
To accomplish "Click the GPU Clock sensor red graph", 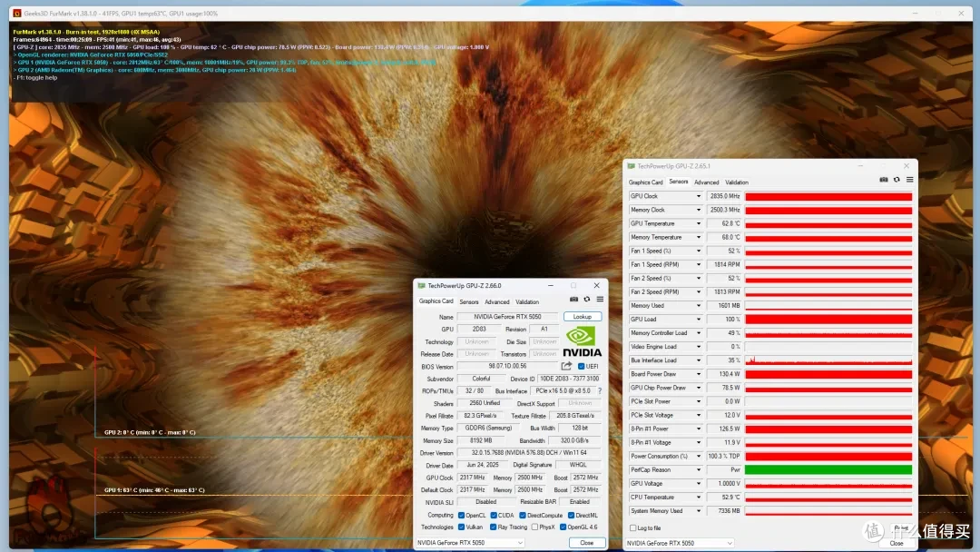I will (828, 196).
